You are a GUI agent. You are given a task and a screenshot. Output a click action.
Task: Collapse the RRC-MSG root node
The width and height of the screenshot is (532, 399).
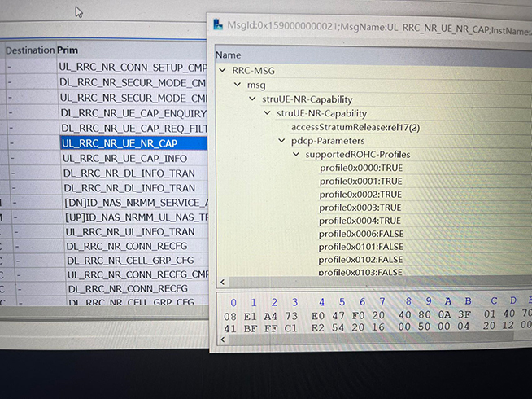click(223, 70)
